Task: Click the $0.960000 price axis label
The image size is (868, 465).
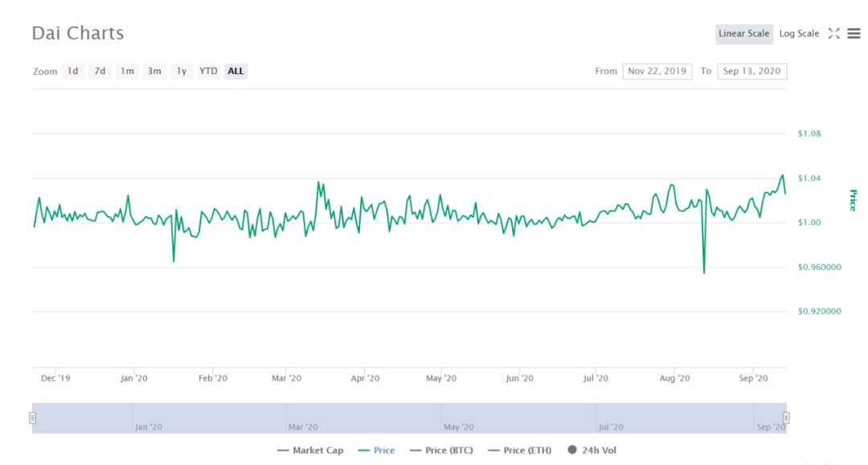Action: pos(819,267)
